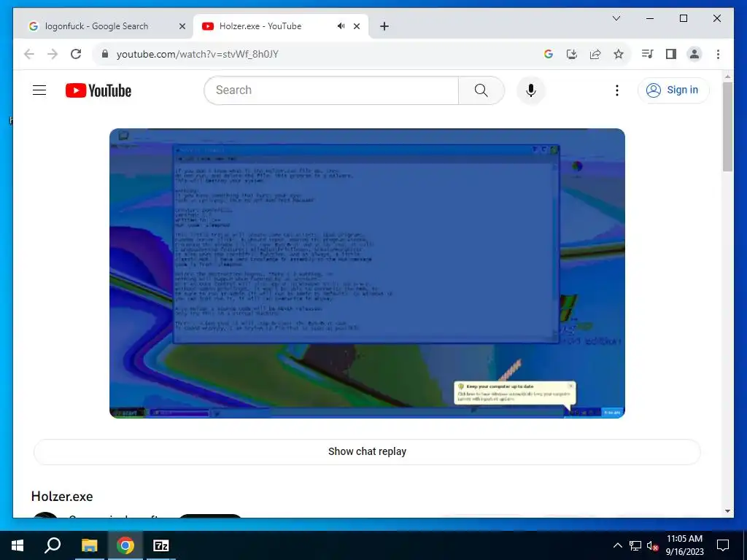Click the Chrome forward arrow
This screenshot has height=560, width=747.
[53, 54]
